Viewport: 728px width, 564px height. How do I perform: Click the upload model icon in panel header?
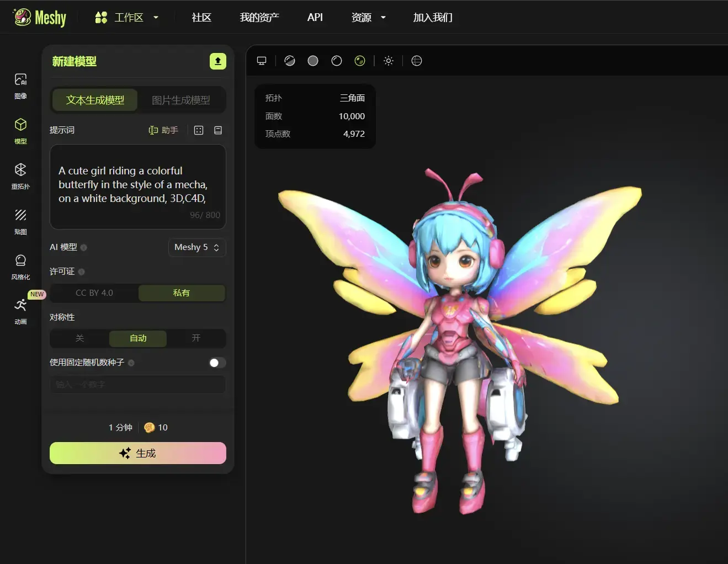(x=218, y=61)
